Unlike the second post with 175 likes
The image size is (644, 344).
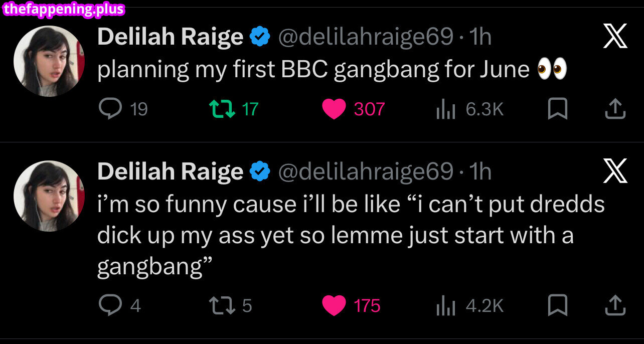pyautogui.click(x=334, y=305)
